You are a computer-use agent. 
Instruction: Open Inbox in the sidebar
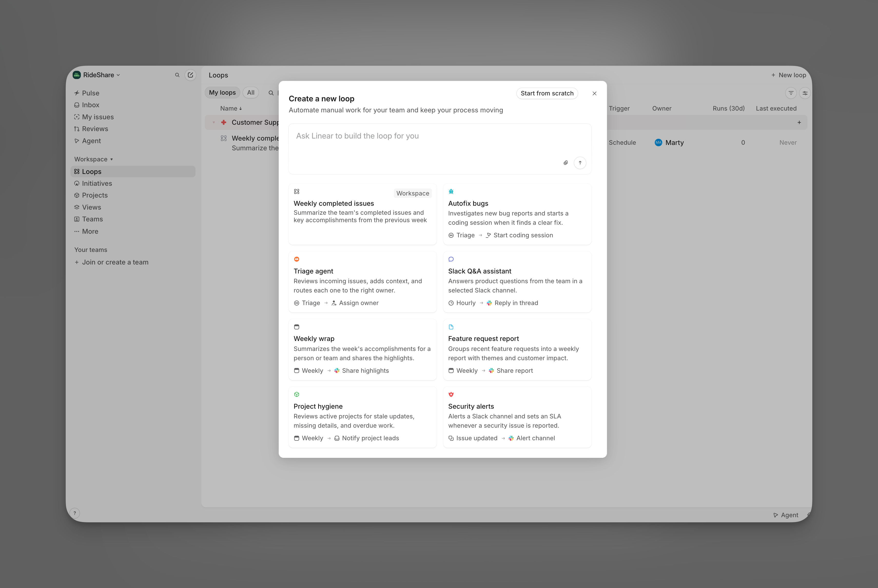pos(133,105)
